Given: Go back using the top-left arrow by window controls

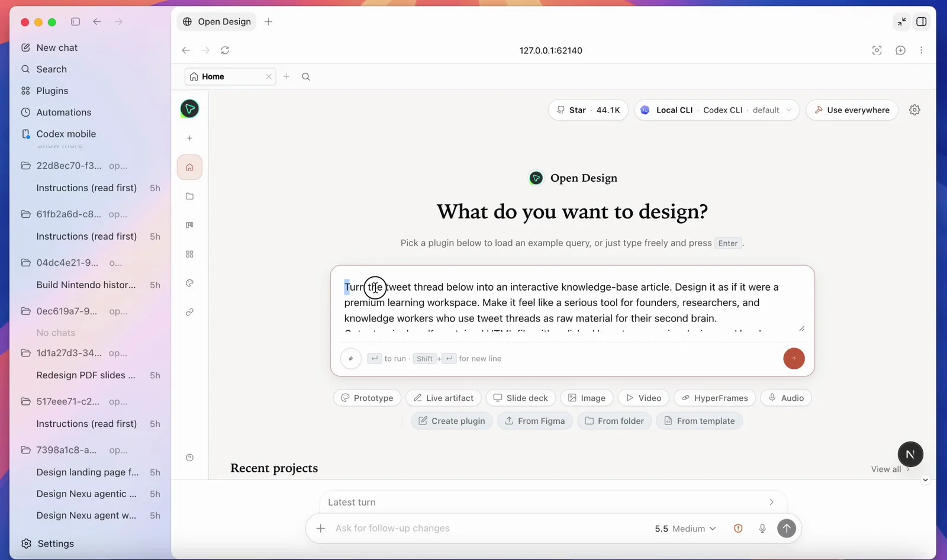Looking at the screenshot, I should point(97,22).
